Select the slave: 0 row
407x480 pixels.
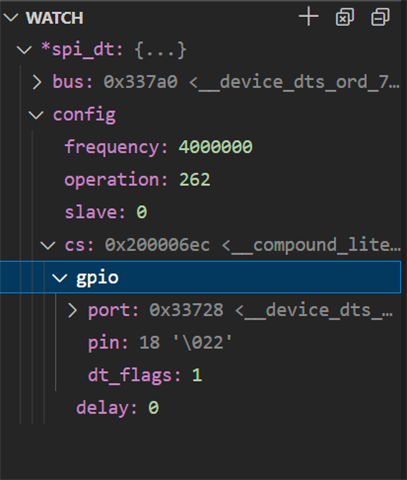(x=200, y=212)
